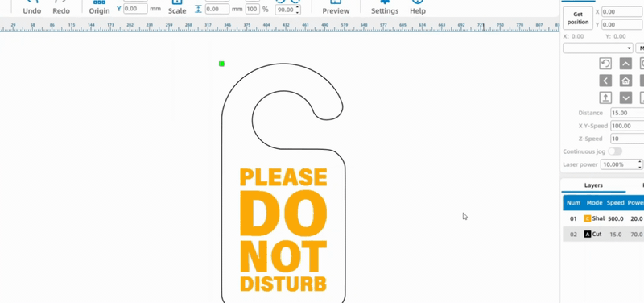Image resolution: width=644 pixels, height=303 pixels.
Task: Click the Preview toolbar button
Action: click(x=336, y=7)
